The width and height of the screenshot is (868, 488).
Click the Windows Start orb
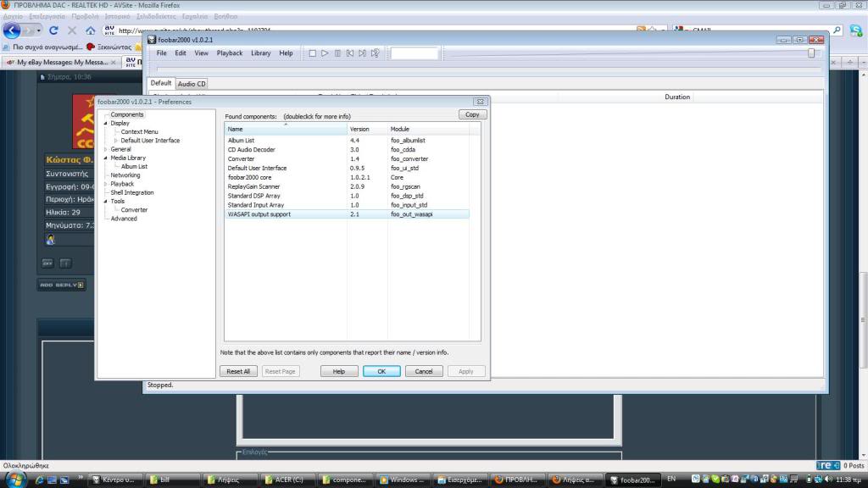click(x=15, y=480)
